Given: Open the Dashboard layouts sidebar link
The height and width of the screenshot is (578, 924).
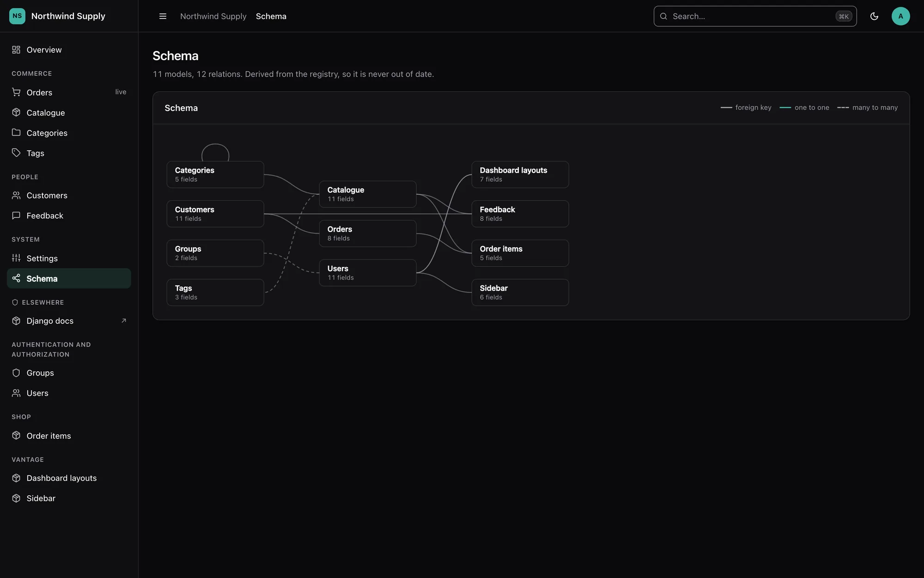Looking at the screenshot, I should tap(69, 478).
